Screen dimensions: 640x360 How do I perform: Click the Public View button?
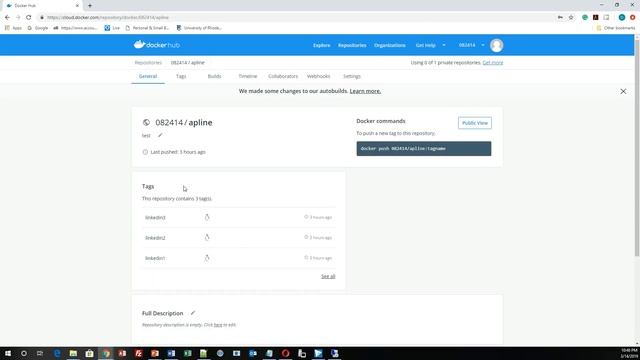(x=475, y=123)
